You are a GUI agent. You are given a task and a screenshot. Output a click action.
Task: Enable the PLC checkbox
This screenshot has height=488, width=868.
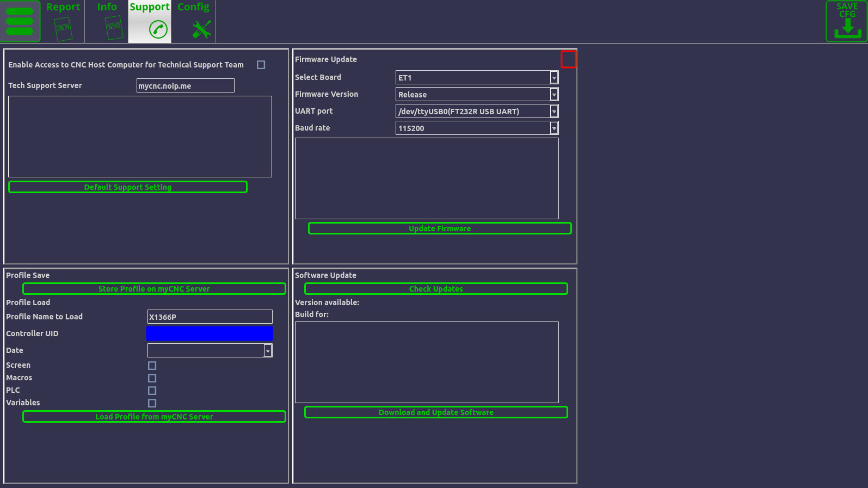click(152, 391)
